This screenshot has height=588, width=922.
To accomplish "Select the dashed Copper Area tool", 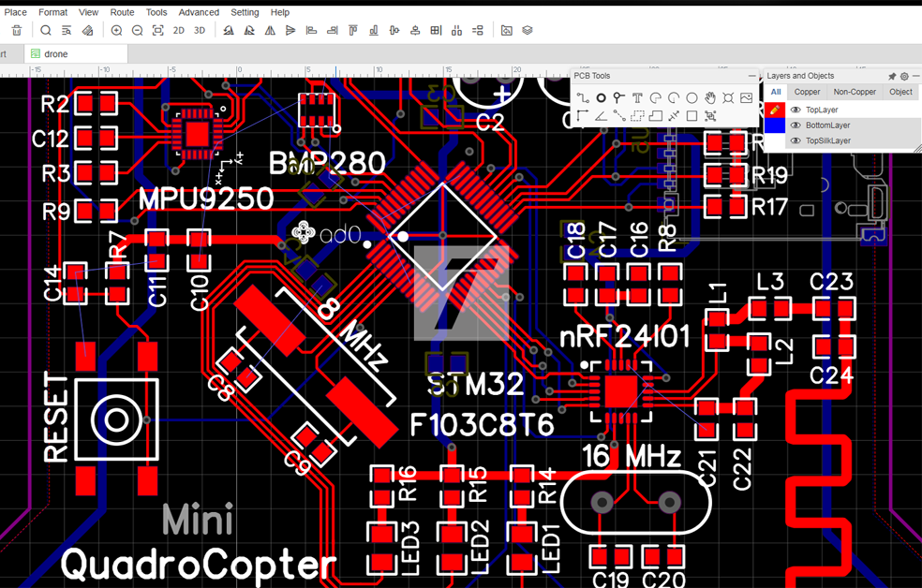I will (x=637, y=116).
